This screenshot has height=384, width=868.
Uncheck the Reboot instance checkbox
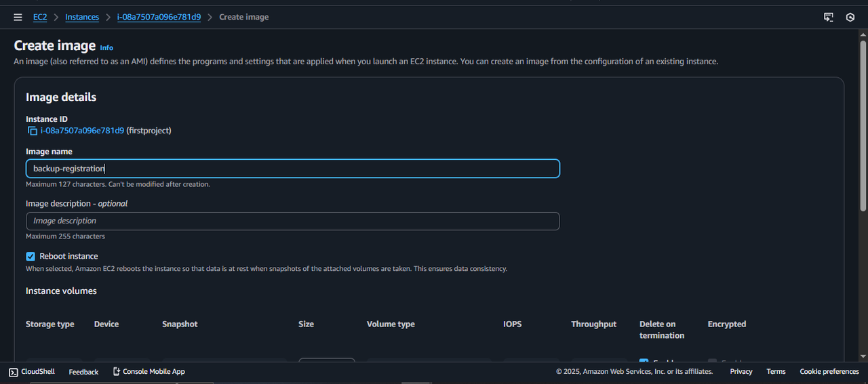[x=31, y=256]
